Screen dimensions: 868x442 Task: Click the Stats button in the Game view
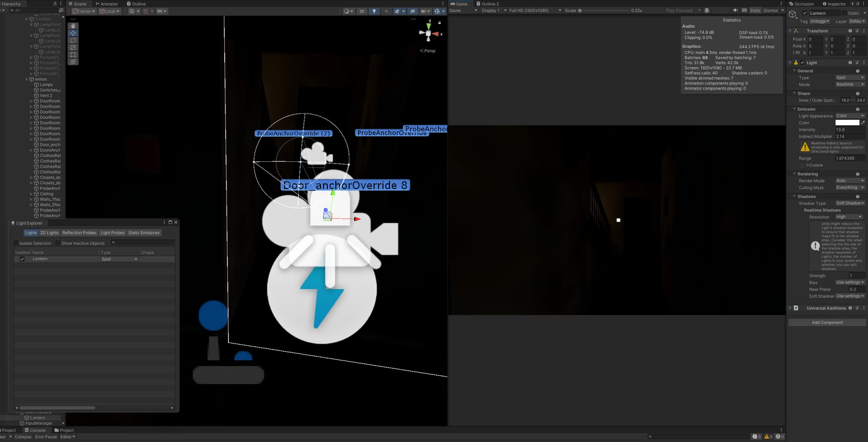tap(755, 10)
